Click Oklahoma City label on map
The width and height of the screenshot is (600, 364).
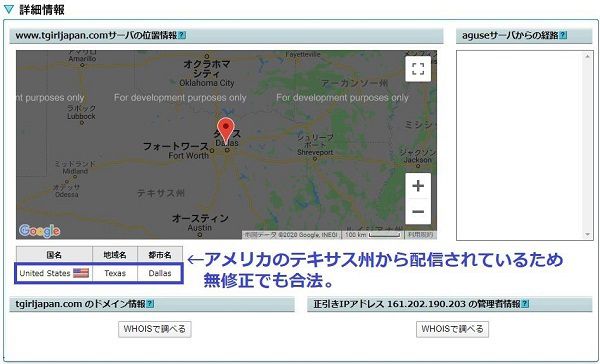(207, 83)
